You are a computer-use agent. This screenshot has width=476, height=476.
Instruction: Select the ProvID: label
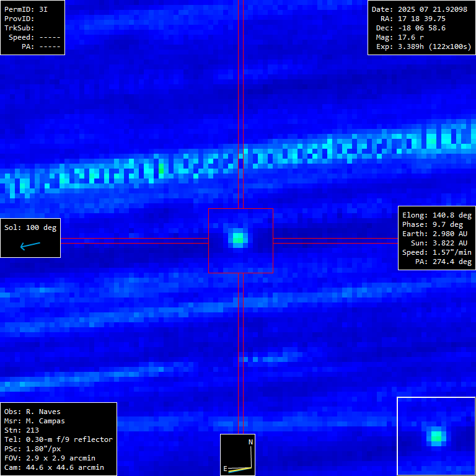[x=19, y=19]
